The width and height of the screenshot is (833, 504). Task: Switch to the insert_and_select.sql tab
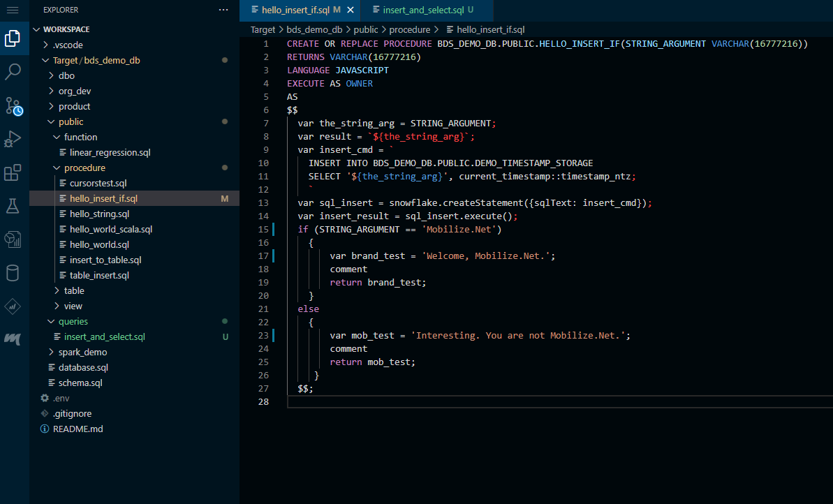(x=423, y=10)
